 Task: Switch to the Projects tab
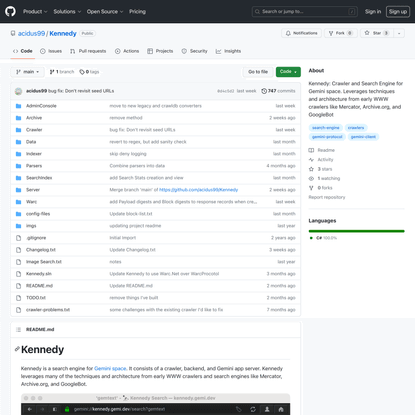160,51
